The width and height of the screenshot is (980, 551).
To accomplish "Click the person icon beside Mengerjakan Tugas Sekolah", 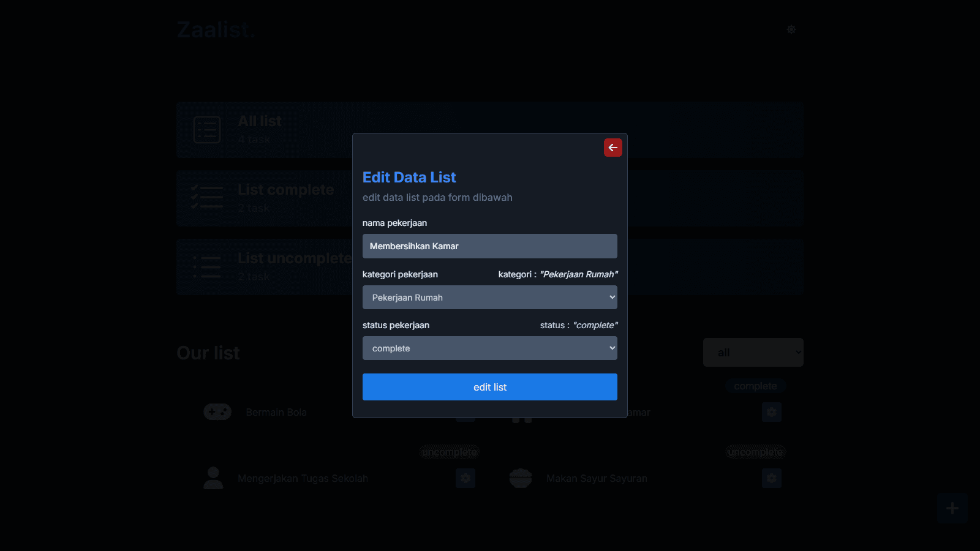I will pyautogui.click(x=214, y=478).
